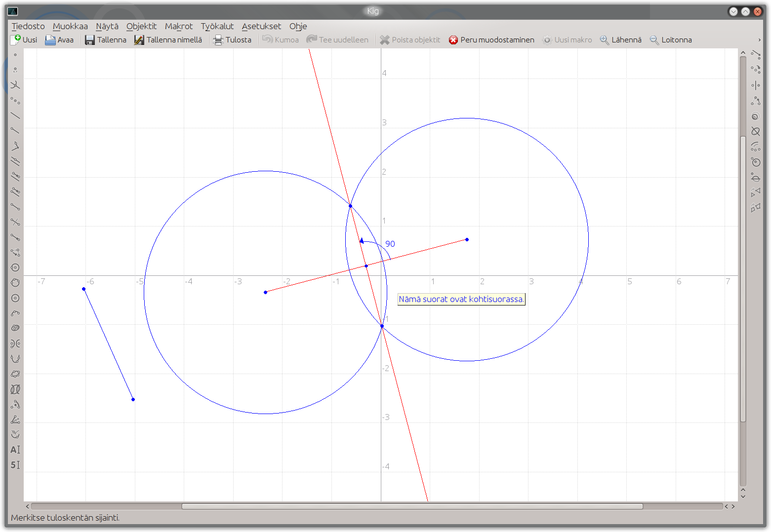Expand the toolbar overflow chevron
The height and width of the screenshot is (532, 771).
pos(759,40)
